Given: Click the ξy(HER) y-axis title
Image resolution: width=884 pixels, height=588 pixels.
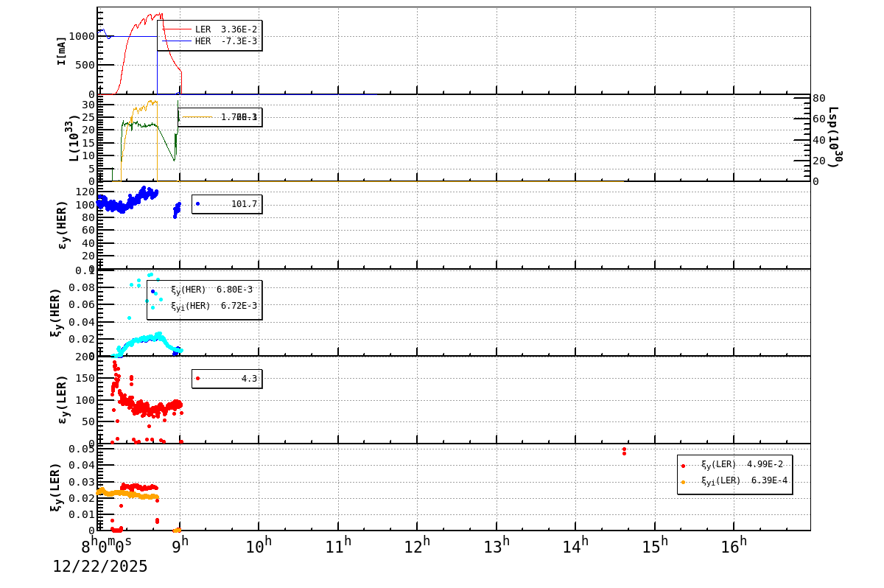Looking at the screenshot, I should (x=57, y=312).
